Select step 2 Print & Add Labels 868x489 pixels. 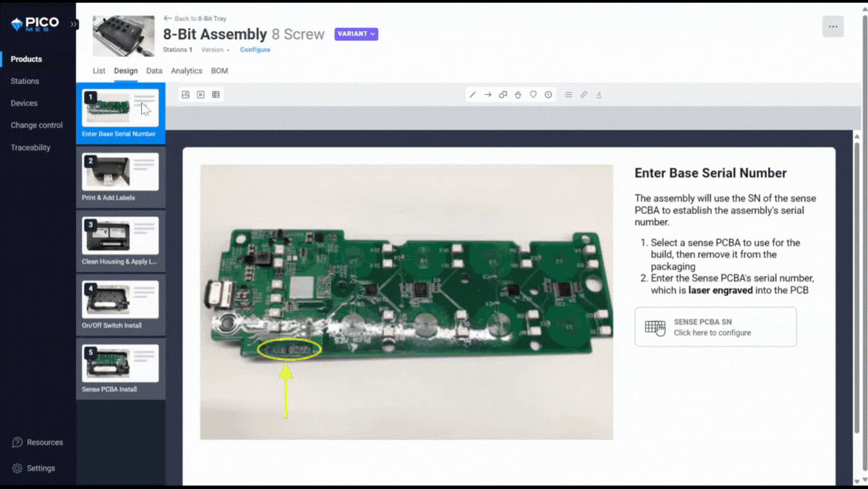pyautogui.click(x=121, y=177)
